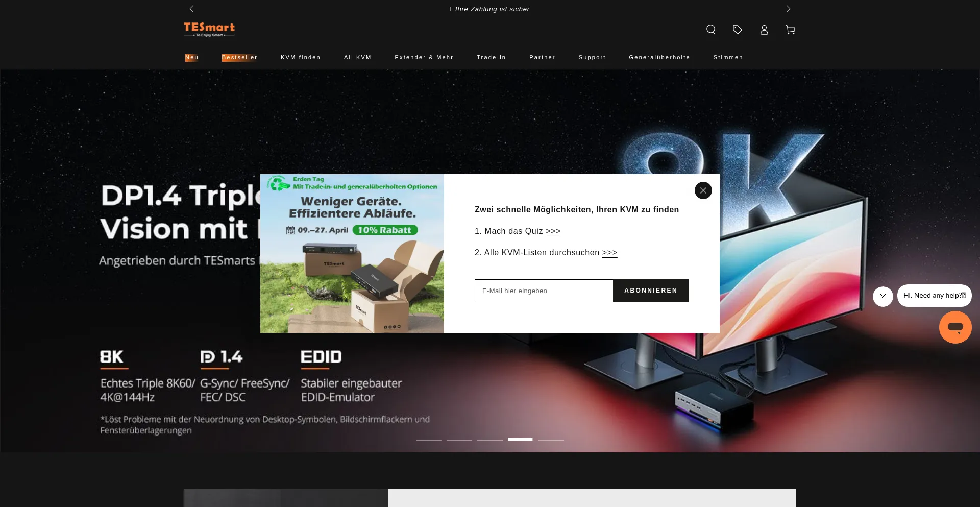980x507 pixels.
Task: Open the Bestseller menu item
Action: (x=239, y=57)
